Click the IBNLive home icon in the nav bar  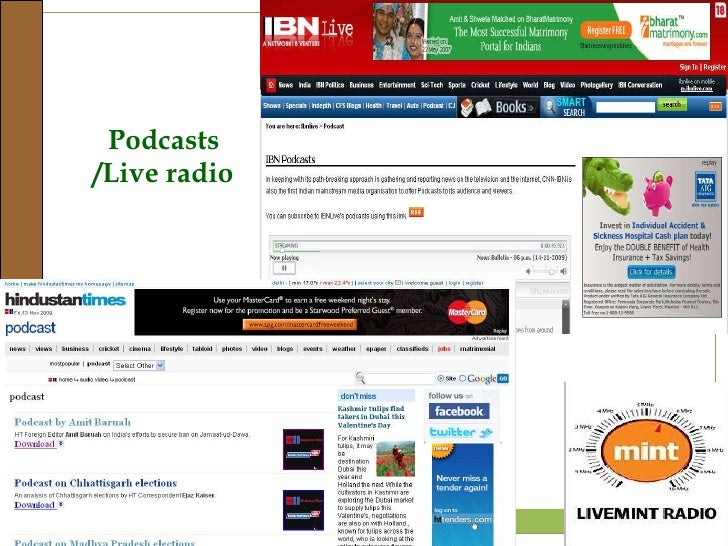271,85
